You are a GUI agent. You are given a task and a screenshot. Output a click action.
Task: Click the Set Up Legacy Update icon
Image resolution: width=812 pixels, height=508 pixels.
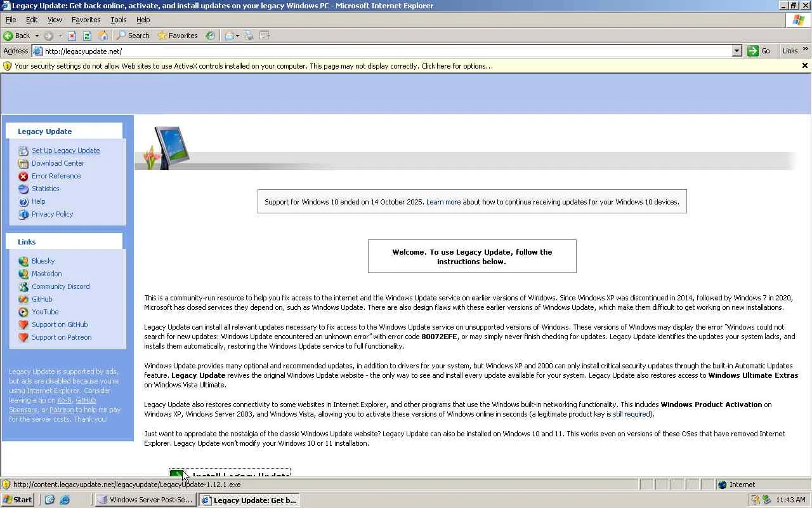click(23, 151)
